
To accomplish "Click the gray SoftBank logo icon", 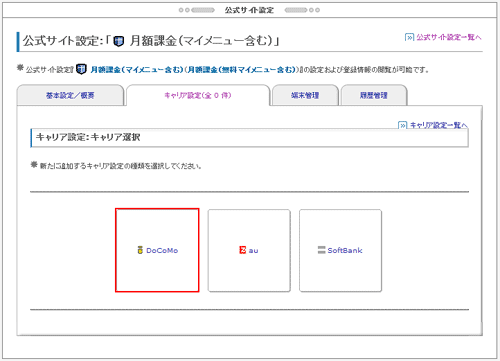I will point(322,250).
